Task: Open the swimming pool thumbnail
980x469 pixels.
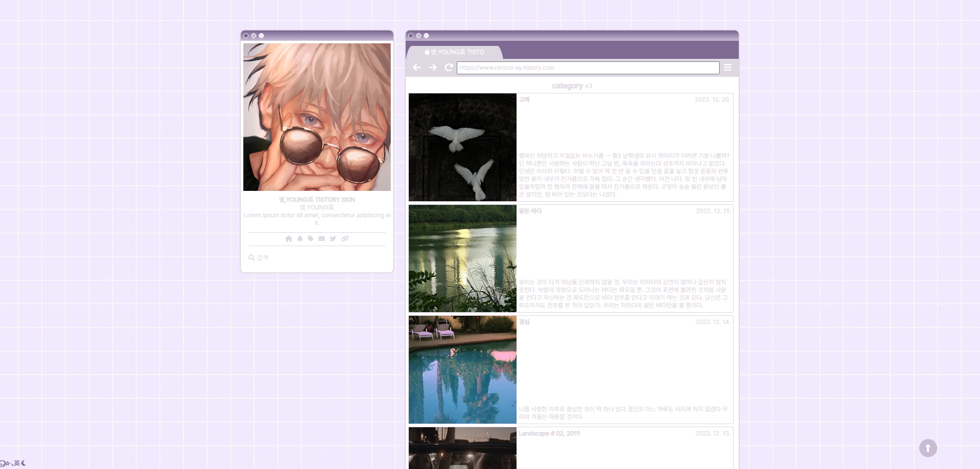Action: pos(462,369)
